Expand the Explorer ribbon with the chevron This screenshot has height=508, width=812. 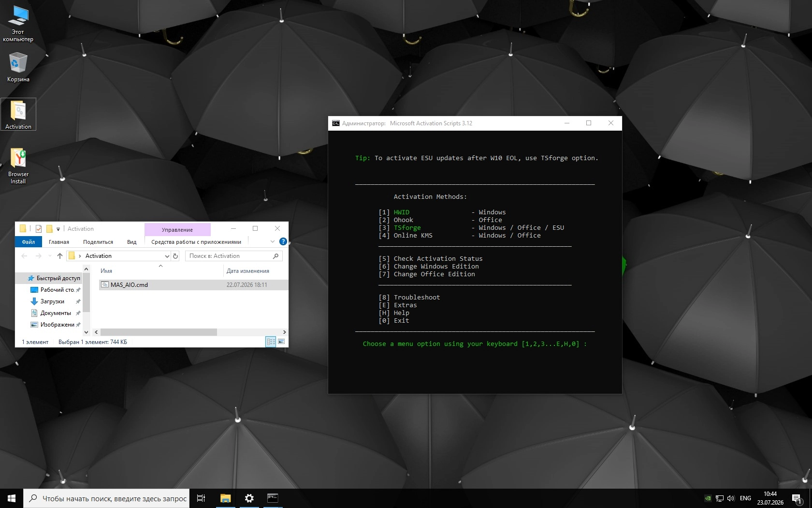[x=272, y=241]
